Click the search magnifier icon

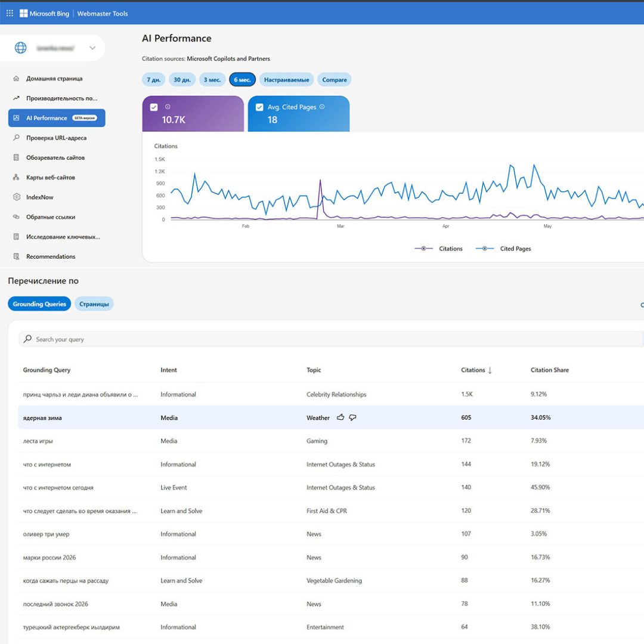(27, 339)
